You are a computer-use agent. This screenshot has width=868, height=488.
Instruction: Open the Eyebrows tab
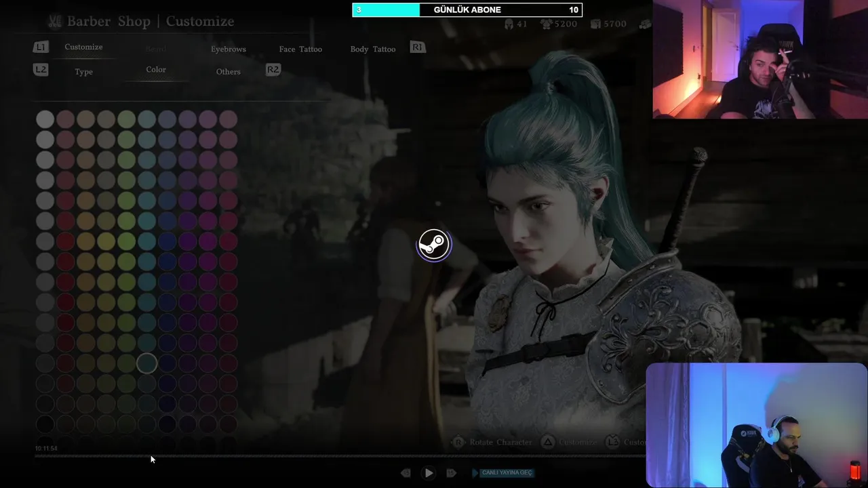point(229,49)
